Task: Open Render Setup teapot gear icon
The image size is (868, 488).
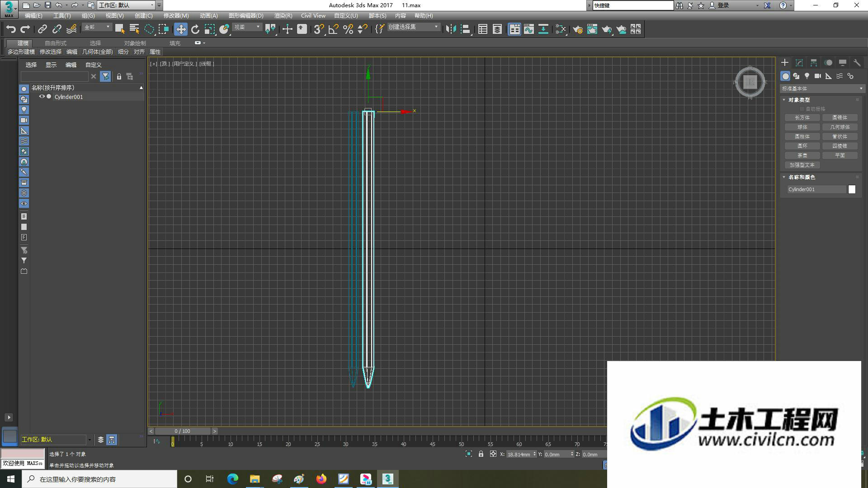Action: pyautogui.click(x=577, y=29)
